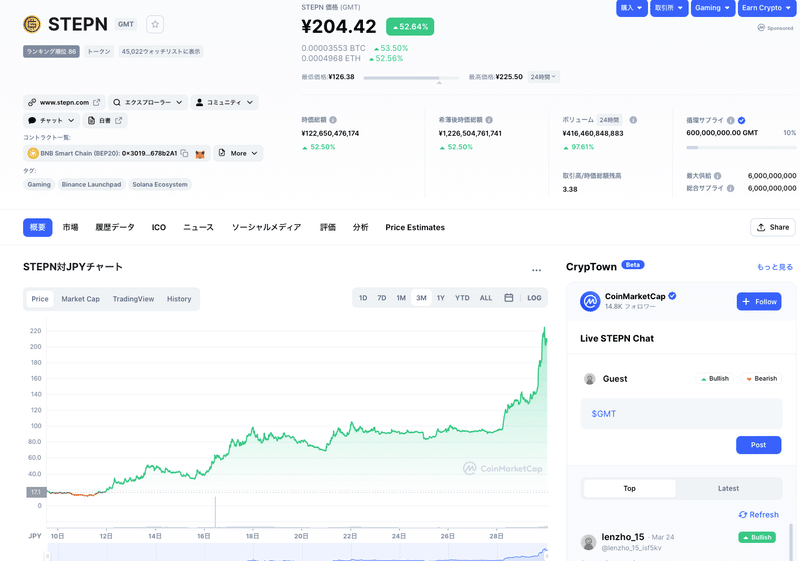Click info icon beside 24h volume
The height and width of the screenshot is (561, 800).
[x=633, y=120]
